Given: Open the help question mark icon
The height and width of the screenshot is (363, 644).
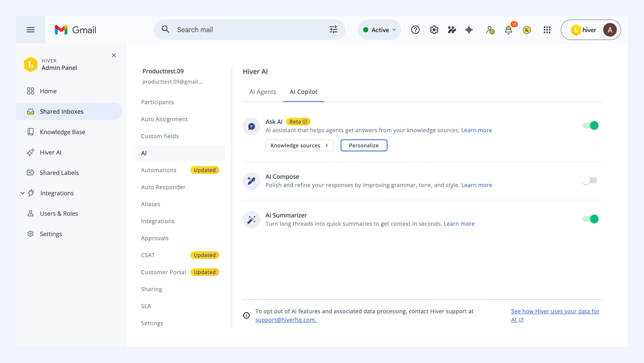Looking at the screenshot, I should (x=415, y=30).
